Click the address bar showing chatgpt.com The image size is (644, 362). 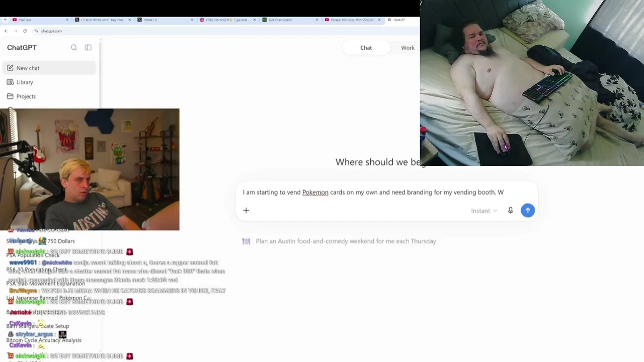[x=226, y=31]
